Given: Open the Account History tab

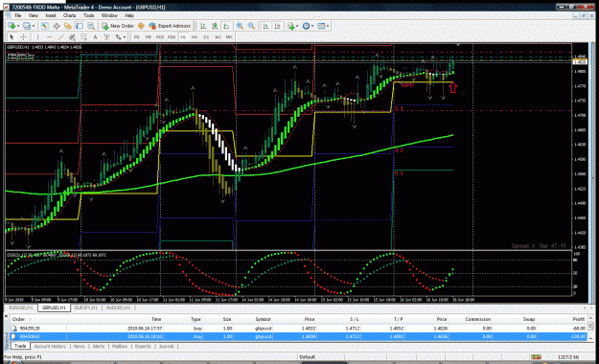Looking at the screenshot, I should coord(50,347).
